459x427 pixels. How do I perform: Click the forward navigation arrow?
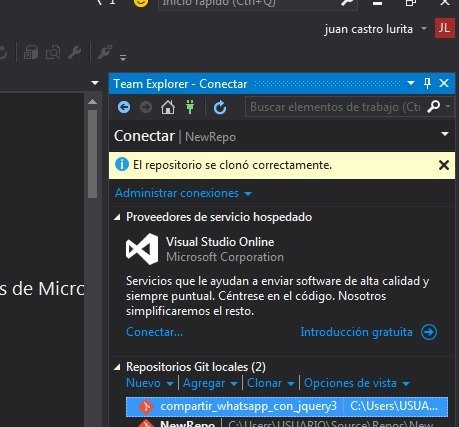pyautogui.click(x=146, y=107)
